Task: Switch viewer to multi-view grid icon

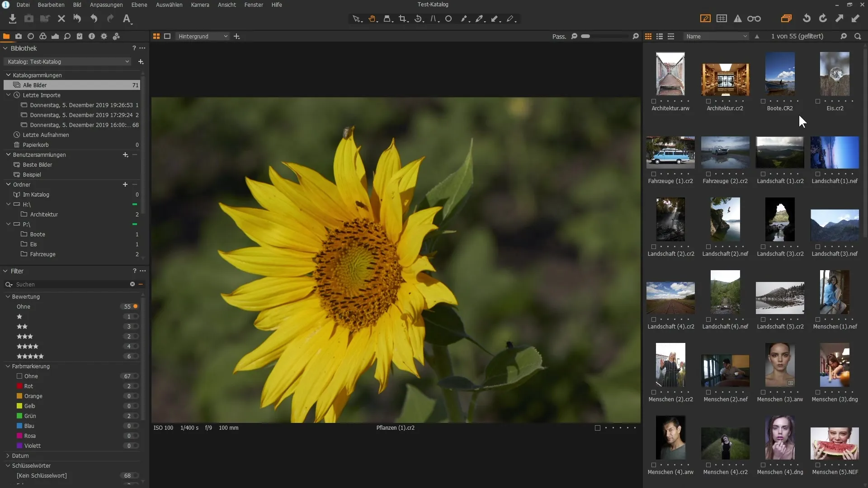Action: (156, 36)
